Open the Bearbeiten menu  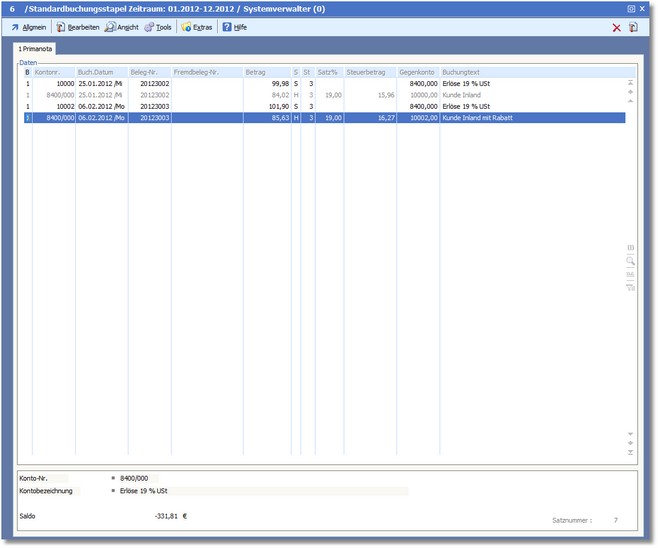click(77, 27)
